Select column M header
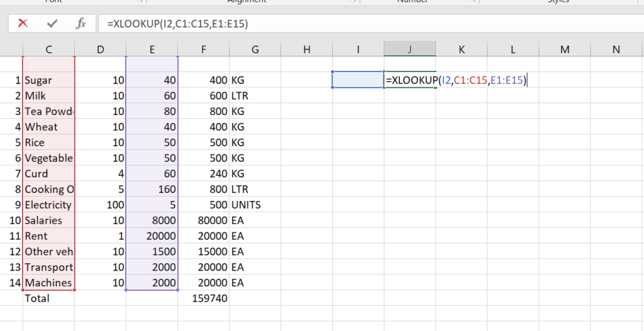Screen dimensions: 644x331 tap(565, 50)
